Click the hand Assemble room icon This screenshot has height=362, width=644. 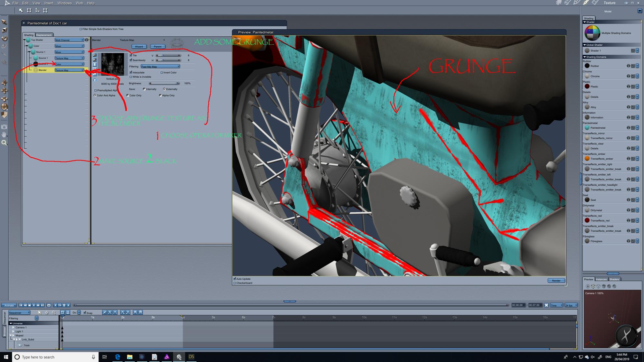coord(559,3)
